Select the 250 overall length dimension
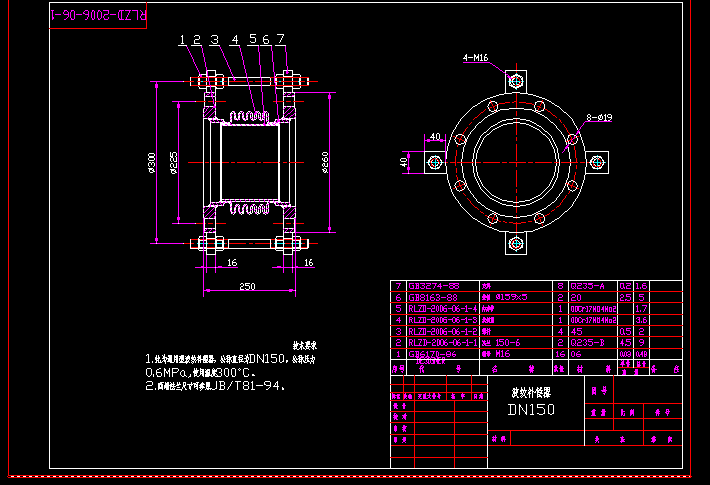The height and width of the screenshot is (485, 710). [246, 285]
